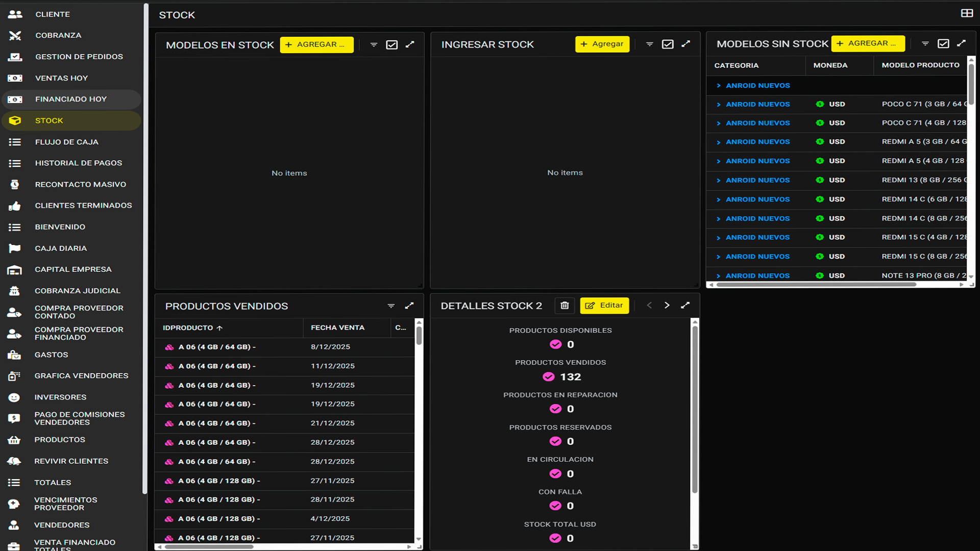Click the trash delete icon in Detalles Stock
Screen dimensions: 980x551
point(565,306)
